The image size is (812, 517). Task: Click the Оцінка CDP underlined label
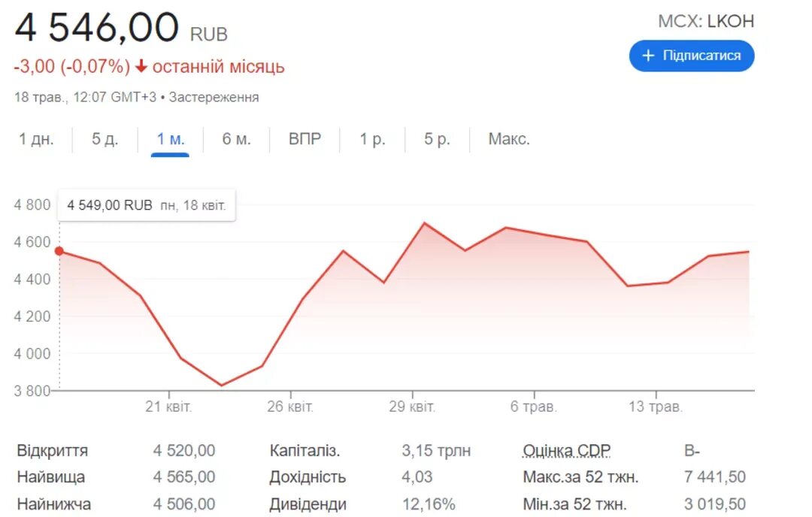click(x=567, y=451)
